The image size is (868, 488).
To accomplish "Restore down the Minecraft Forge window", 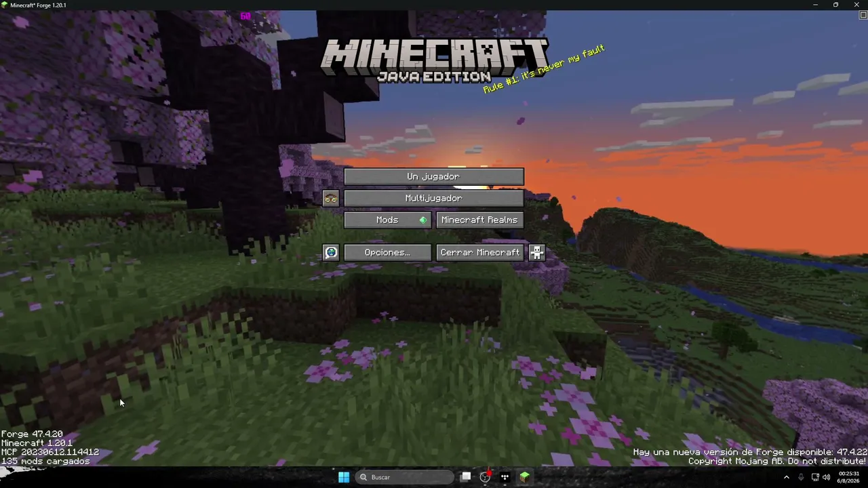I will 835,5.
